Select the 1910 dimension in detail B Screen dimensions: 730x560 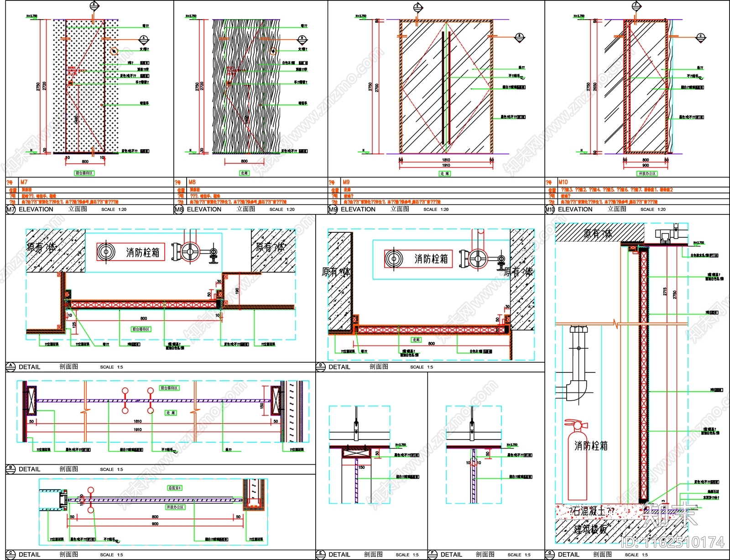137,429
